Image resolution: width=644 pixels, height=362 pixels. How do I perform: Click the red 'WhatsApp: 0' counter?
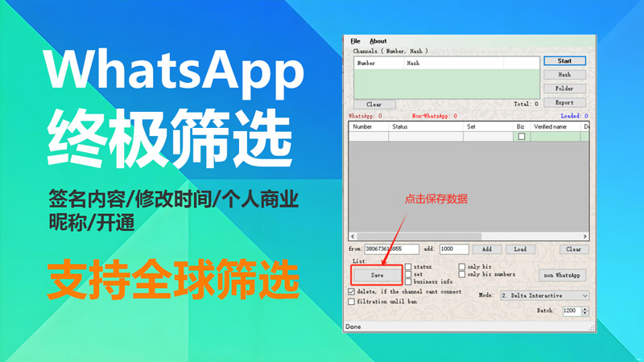365,116
